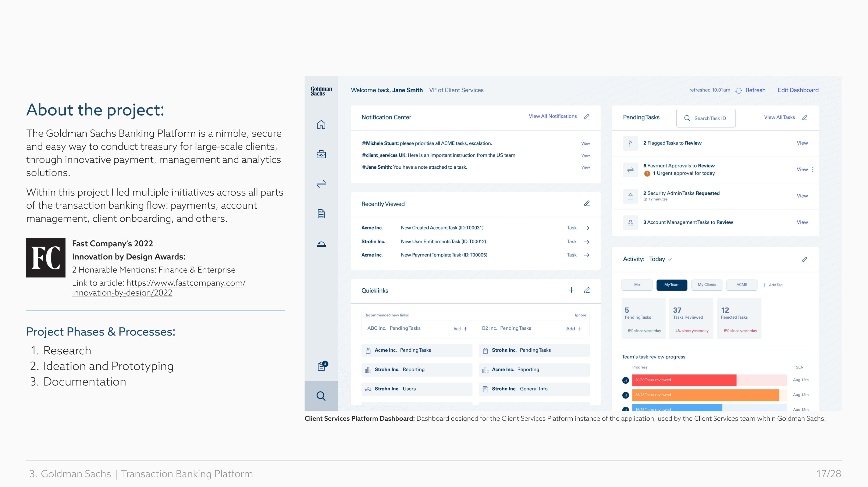Select the My Team activity tag
The image size is (868, 487).
click(672, 284)
